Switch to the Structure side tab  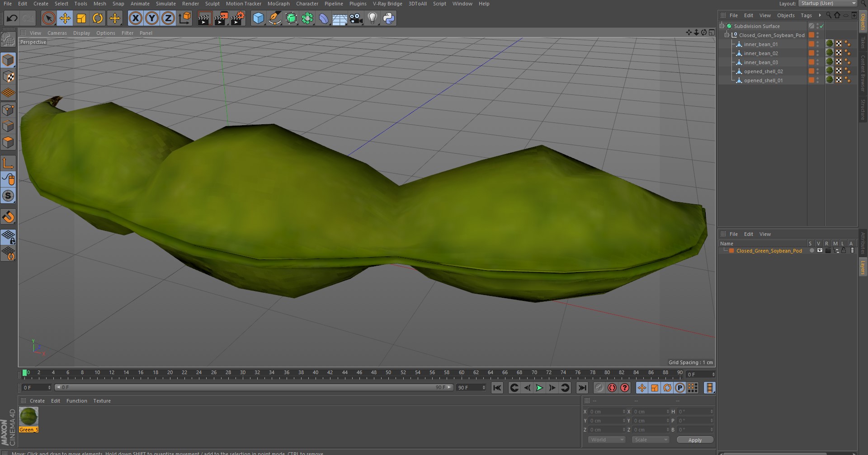pyautogui.click(x=863, y=109)
